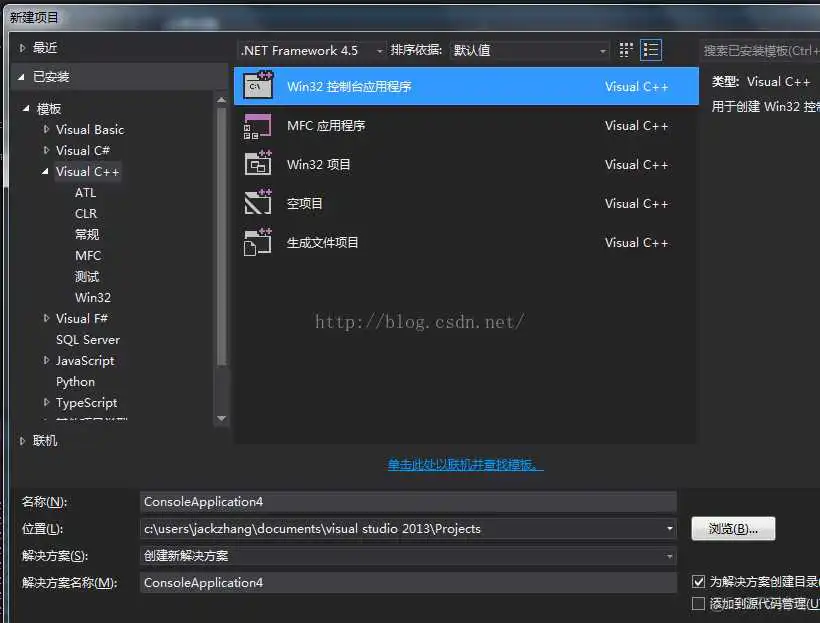Image resolution: width=820 pixels, height=623 pixels.
Task: Toggle add to source control checkbox
Action: (698, 604)
